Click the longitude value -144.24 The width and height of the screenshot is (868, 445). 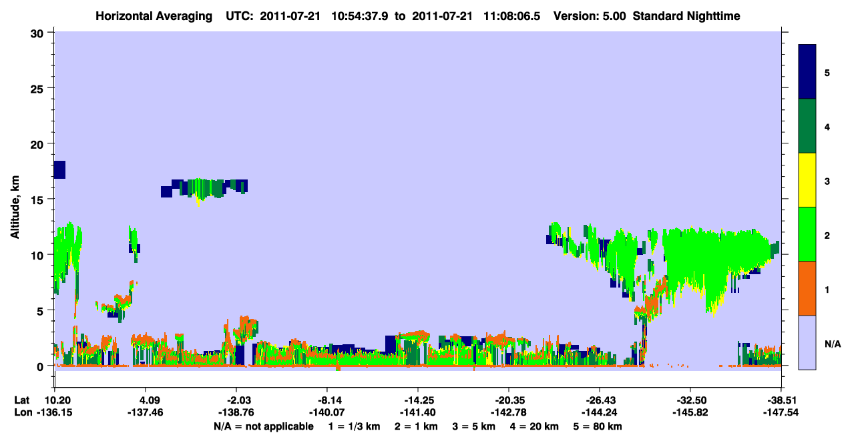pyautogui.click(x=599, y=413)
